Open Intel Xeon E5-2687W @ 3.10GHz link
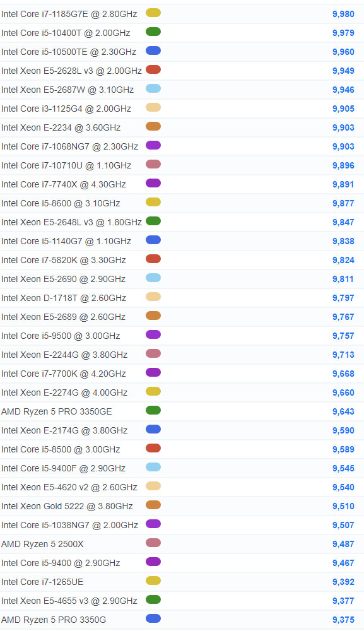Screen dimensions: 364x631 coord(68,90)
